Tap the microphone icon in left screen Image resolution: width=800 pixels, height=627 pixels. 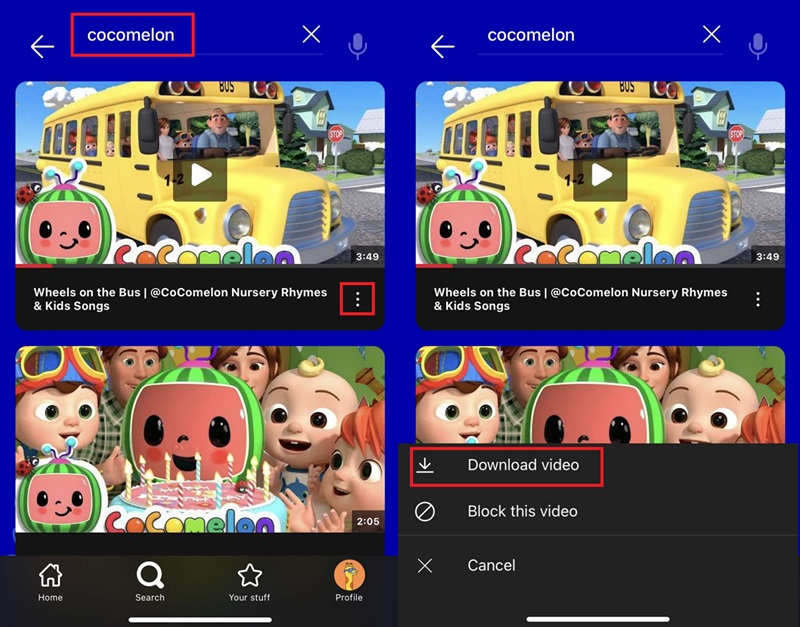pyautogui.click(x=358, y=46)
